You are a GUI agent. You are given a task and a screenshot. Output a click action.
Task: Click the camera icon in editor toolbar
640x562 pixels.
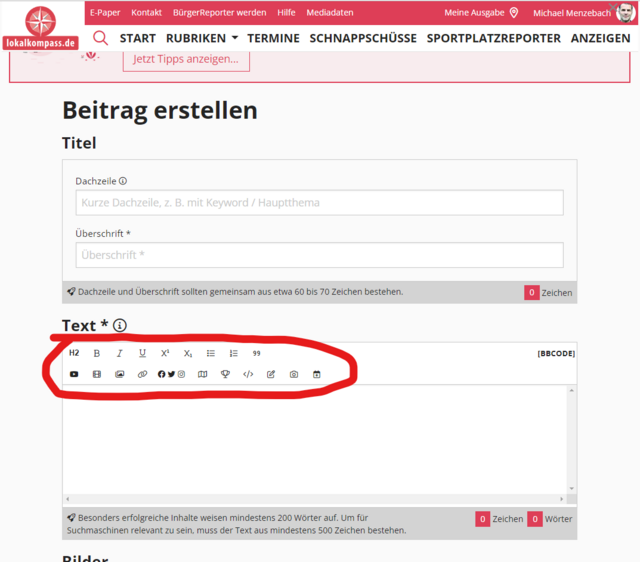294,374
